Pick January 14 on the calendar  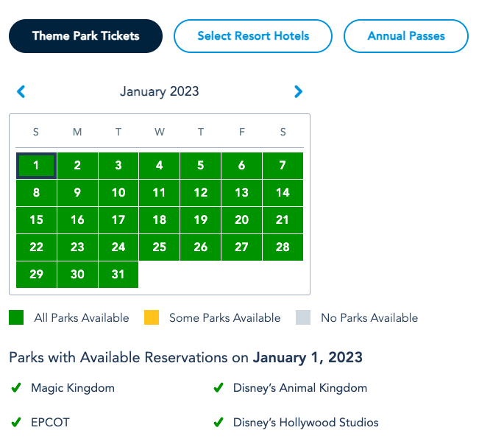tap(283, 193)
